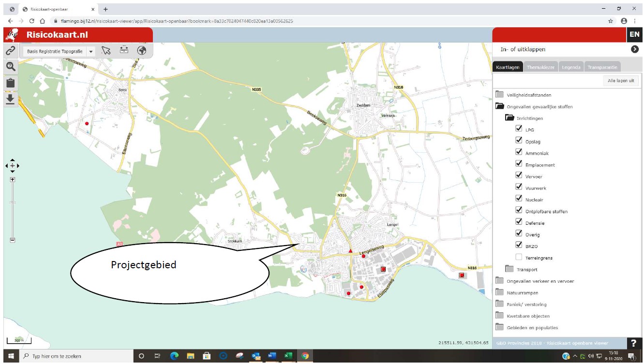Viewport: 644px width, 364px height.
Task: Activate the ruler measure tool
Action: point(124,50)
